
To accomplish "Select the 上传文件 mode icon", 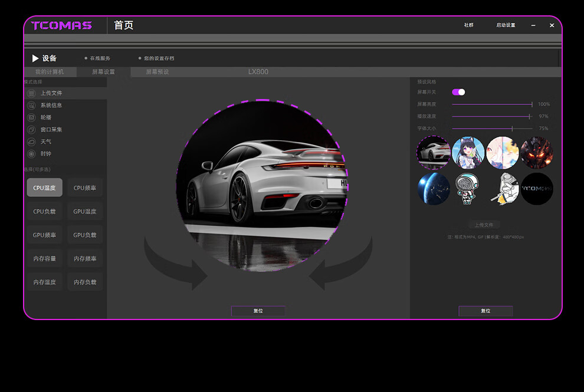I will [32, 93].
